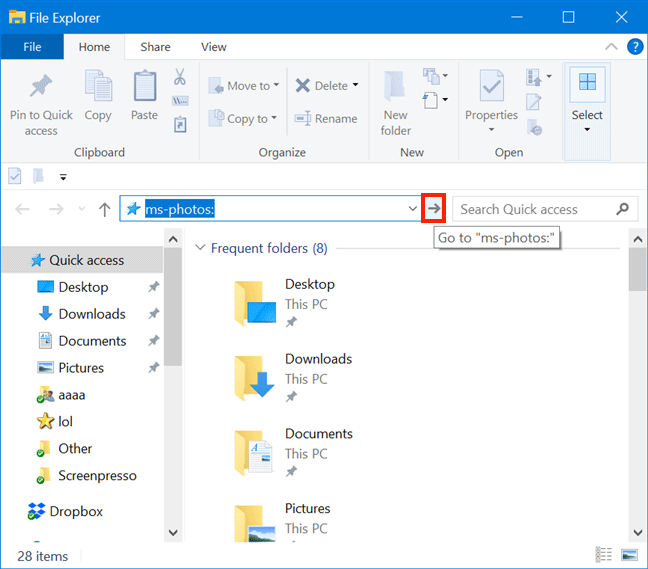This screenshot has width=648, height=569.
Task: Click the Copy path icon
Action: click(180, 101)
